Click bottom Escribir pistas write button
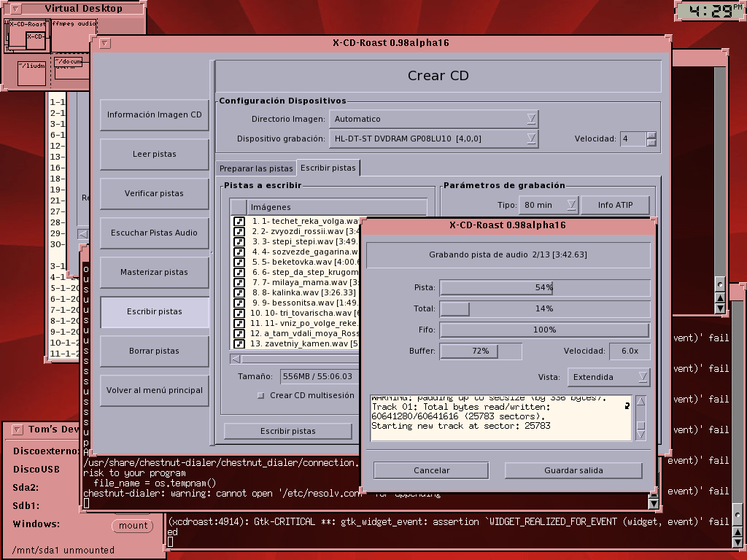 coord(287,431)
